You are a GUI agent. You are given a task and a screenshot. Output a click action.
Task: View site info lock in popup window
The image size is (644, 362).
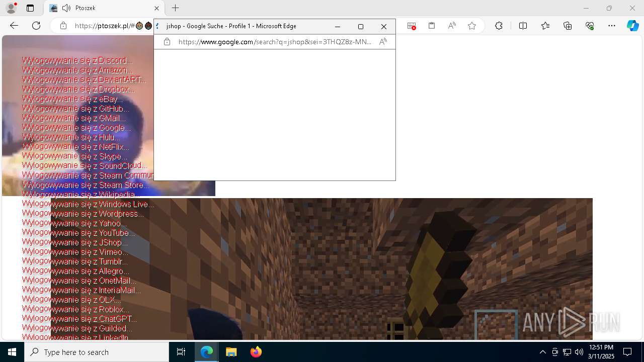click(167, 42)
